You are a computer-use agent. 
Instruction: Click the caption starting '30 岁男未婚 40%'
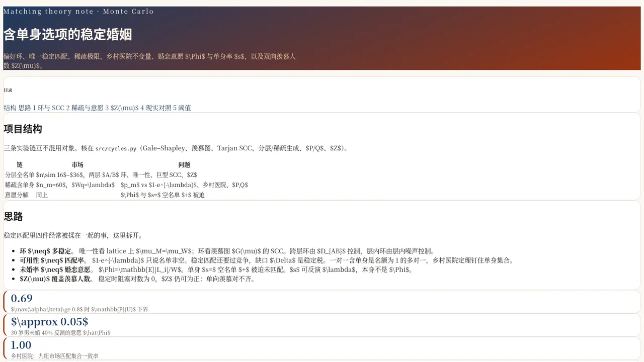click(x=60, y=332)
